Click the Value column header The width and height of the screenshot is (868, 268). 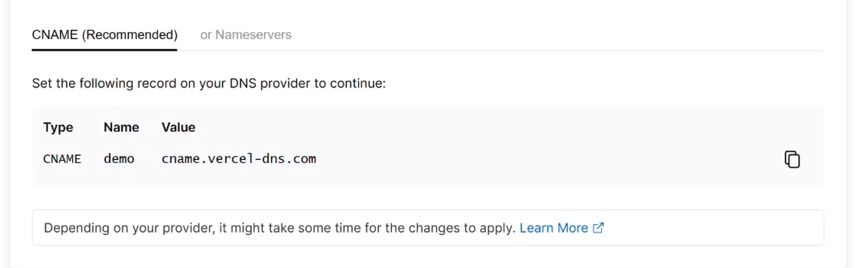[x=178, y=127]
